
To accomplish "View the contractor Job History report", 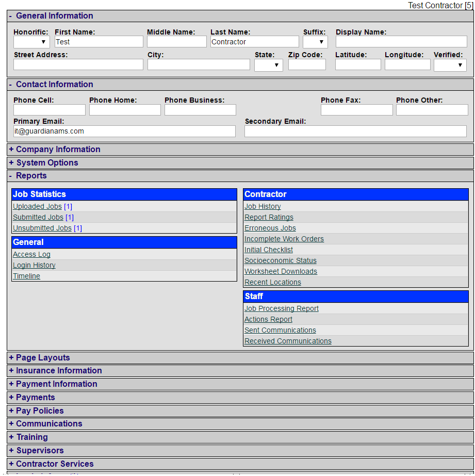I will [x=263, y=206].
